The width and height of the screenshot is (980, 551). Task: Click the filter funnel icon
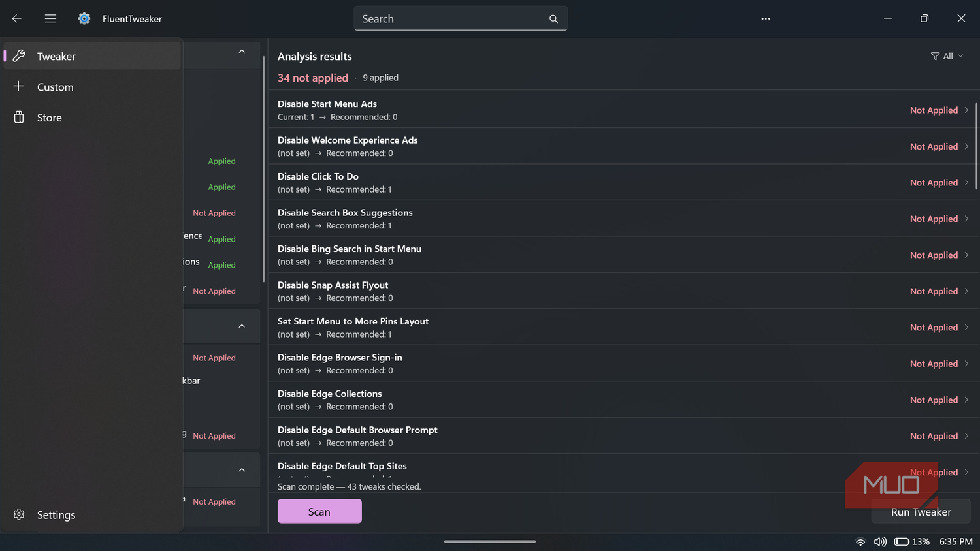tap(935, 56)
